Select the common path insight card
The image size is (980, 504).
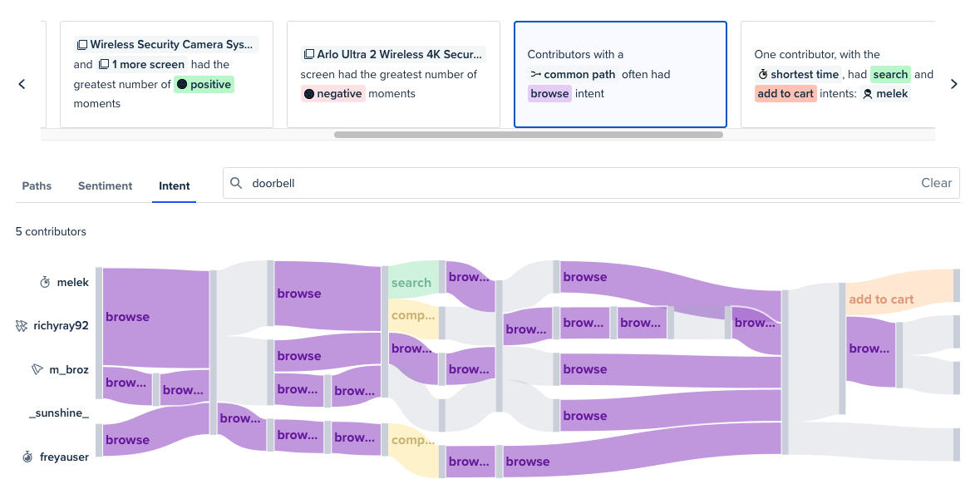point(620,74)
